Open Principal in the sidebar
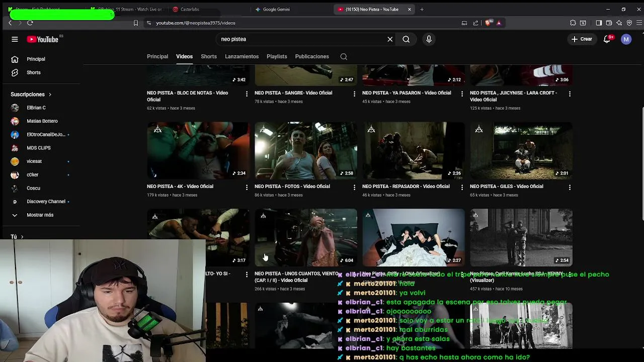The image size is (644, 362). pyautogui.click(x=40, y=59)
